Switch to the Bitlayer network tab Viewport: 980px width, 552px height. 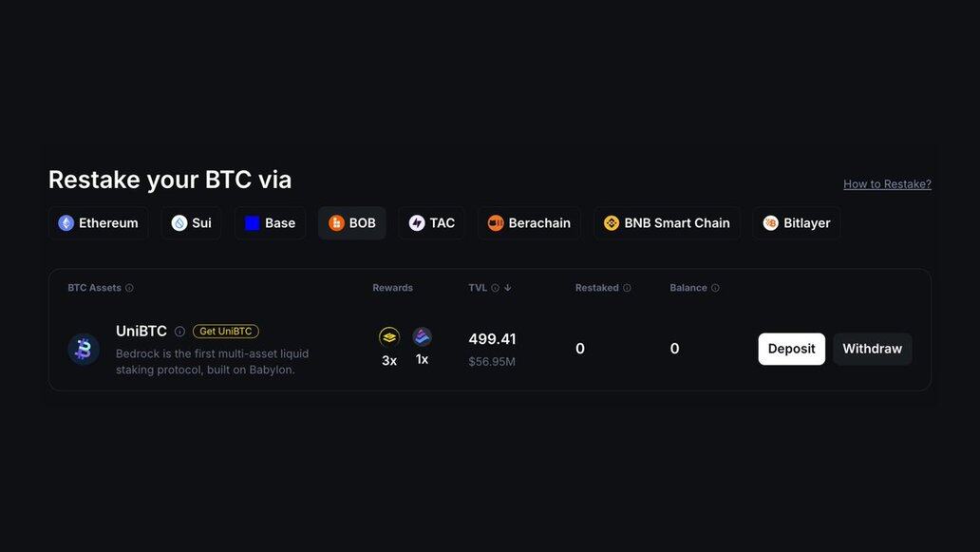[x=797, y=223]
